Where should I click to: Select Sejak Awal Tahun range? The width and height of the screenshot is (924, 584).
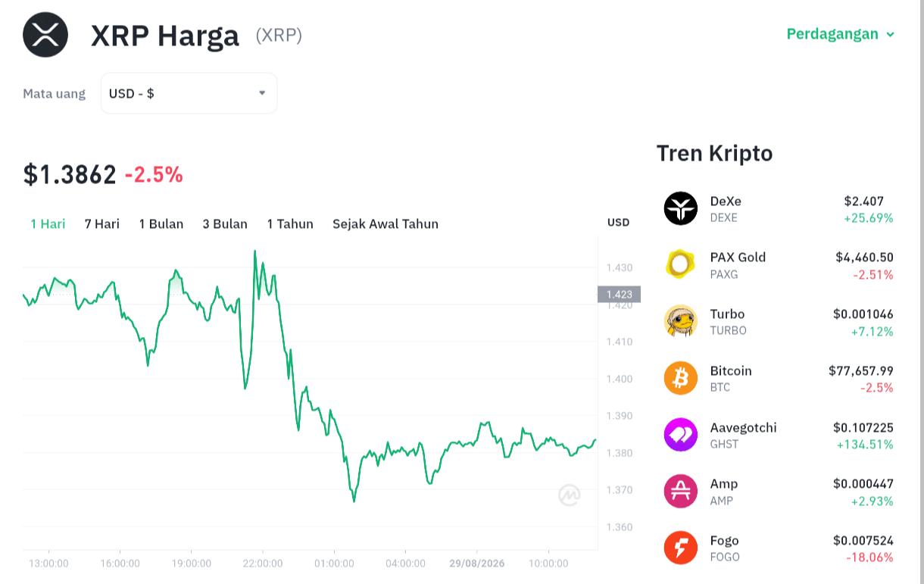pos(386,223)
